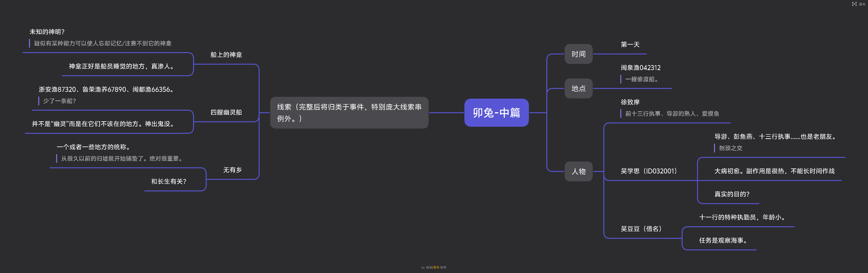Click the 线索 clue summary node
Viewport: 868px width, 273px height.
point(349,113)
